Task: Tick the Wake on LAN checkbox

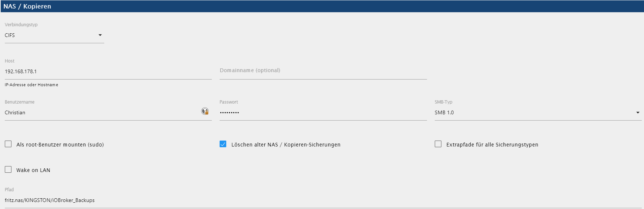Action: click(x=8, y=169)
